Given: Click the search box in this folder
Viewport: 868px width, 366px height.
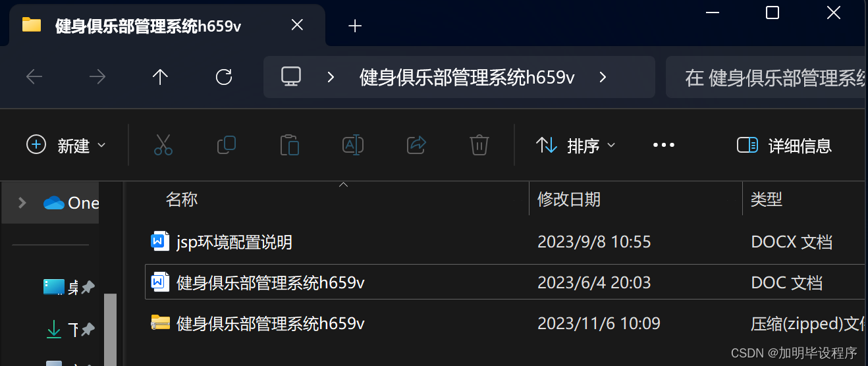Looking at the screenshot, I should tap(767, 78).
